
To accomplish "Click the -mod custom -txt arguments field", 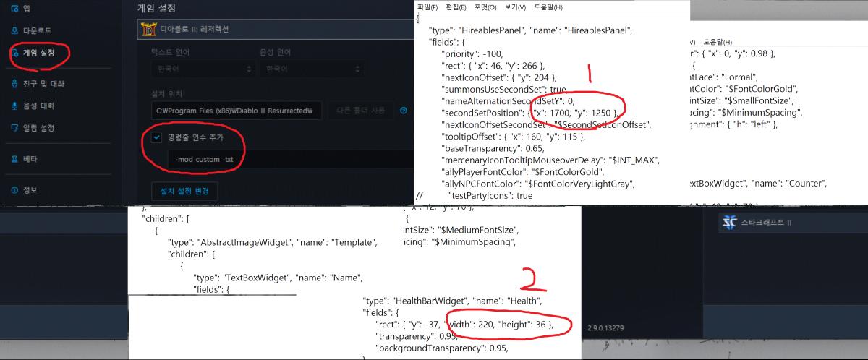I will click(x=289, y=159).
